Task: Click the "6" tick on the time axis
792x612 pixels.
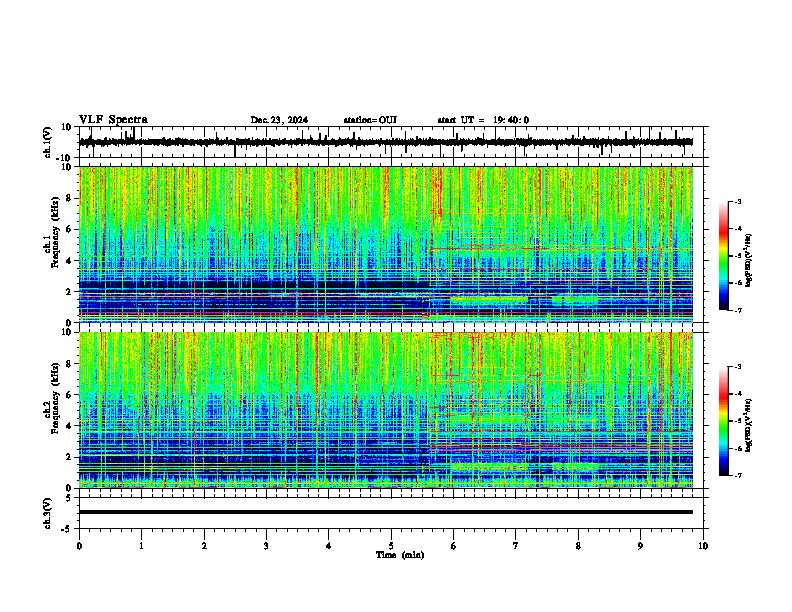Action: pyautogui.click(x=454, y=546)
